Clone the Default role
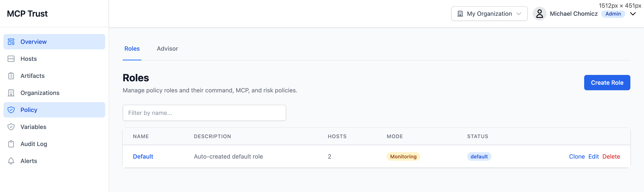This screenshot has height=192, width=644. [577, 156]
